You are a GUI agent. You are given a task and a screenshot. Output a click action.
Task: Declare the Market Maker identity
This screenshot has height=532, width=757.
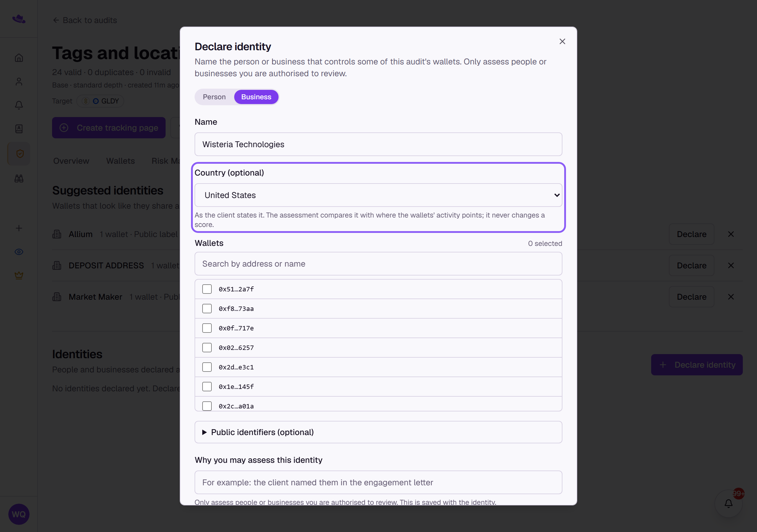click(x=691, y=297)
